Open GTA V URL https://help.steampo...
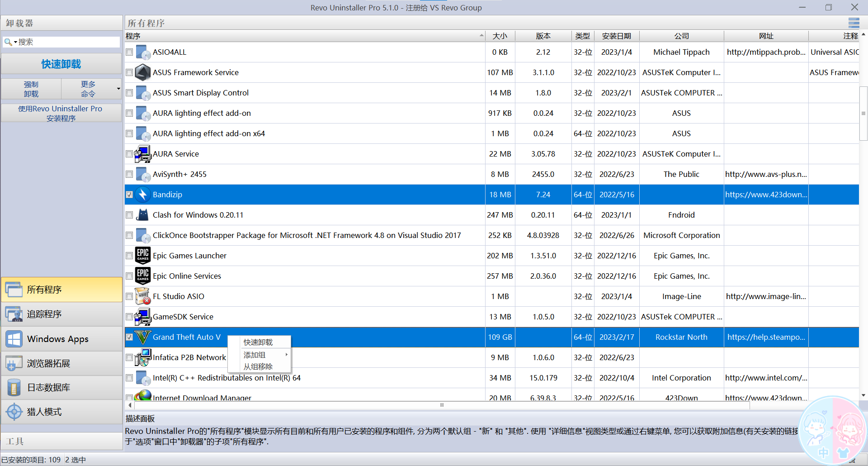Image resolution: width=868 pixels, height=466 pixels. click(x=766, y=337)
